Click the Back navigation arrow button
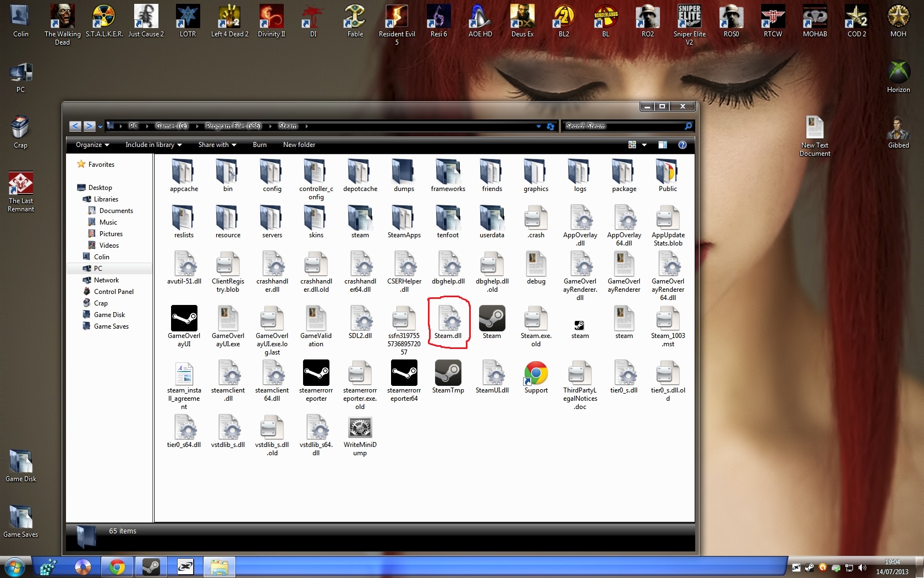Image resolution: width=924 pixels, height=578 pixels. [x=75, y=126]
